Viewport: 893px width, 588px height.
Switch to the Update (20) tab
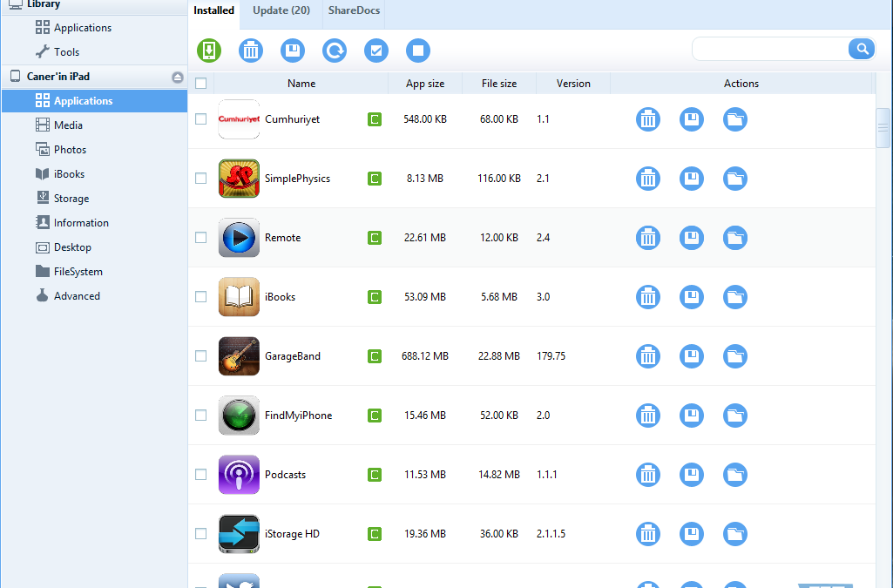pyautogui.click(x=281, y=10)
